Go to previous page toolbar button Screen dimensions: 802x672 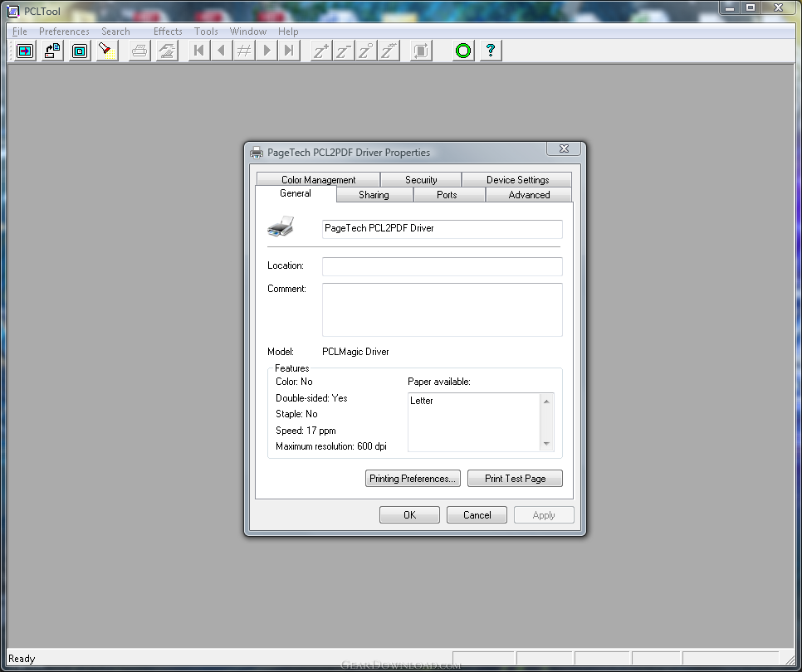coord(222,51)
